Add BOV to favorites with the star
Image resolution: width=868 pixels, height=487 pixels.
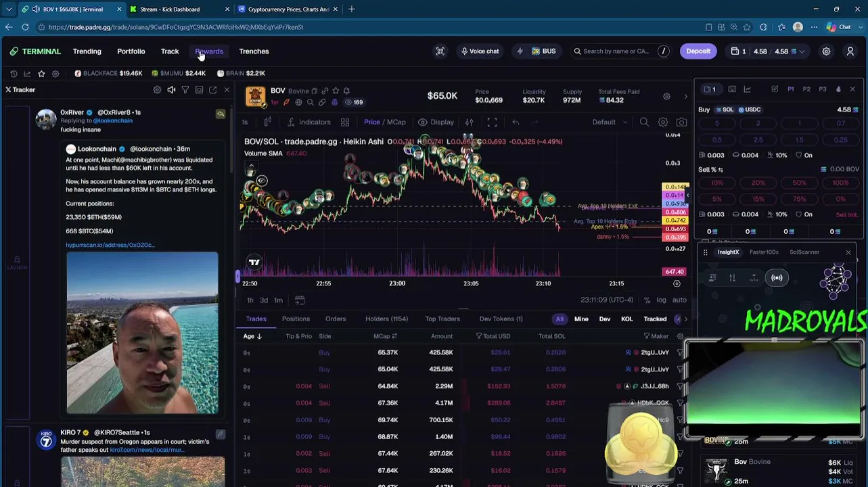(336, 91)
